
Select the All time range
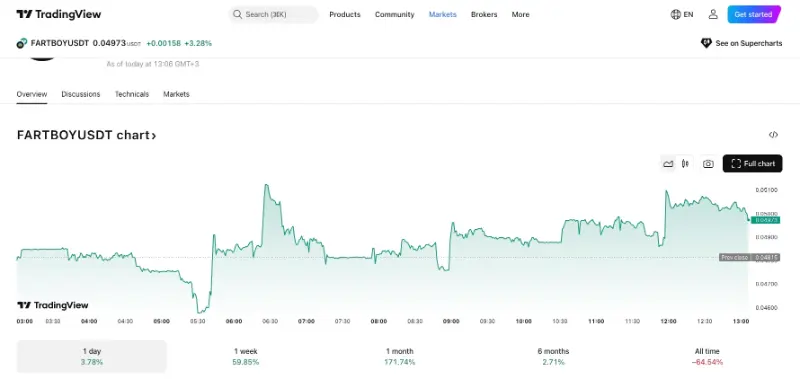707,357
